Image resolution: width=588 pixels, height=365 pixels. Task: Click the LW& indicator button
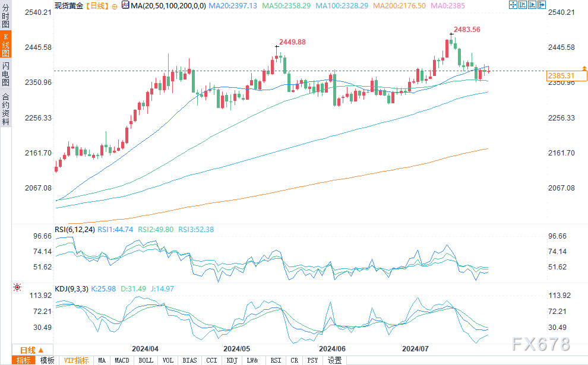252,360
